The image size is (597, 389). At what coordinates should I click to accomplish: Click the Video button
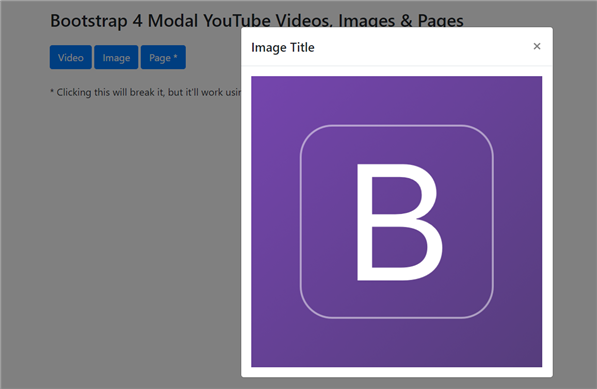71,57
